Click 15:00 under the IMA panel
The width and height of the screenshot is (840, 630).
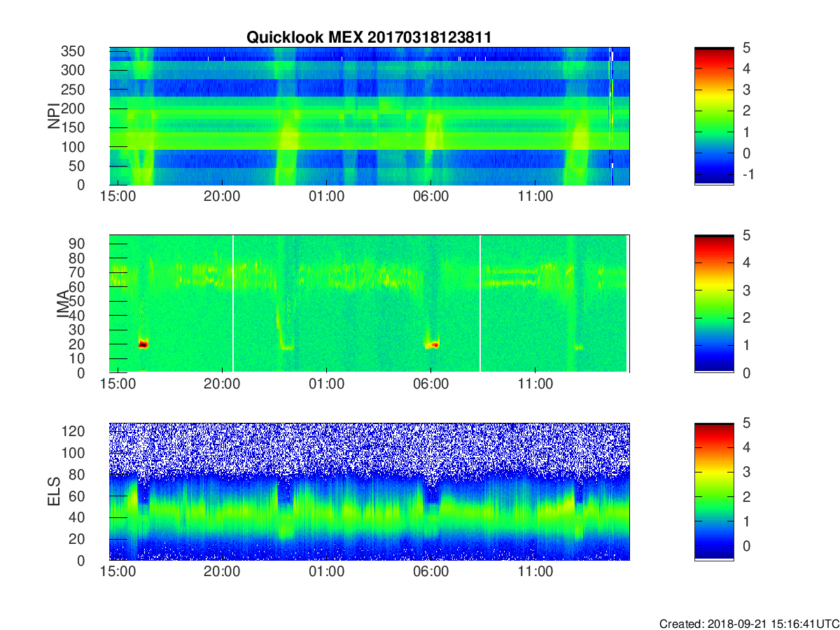pyautogui.click(x=118, y=384)
